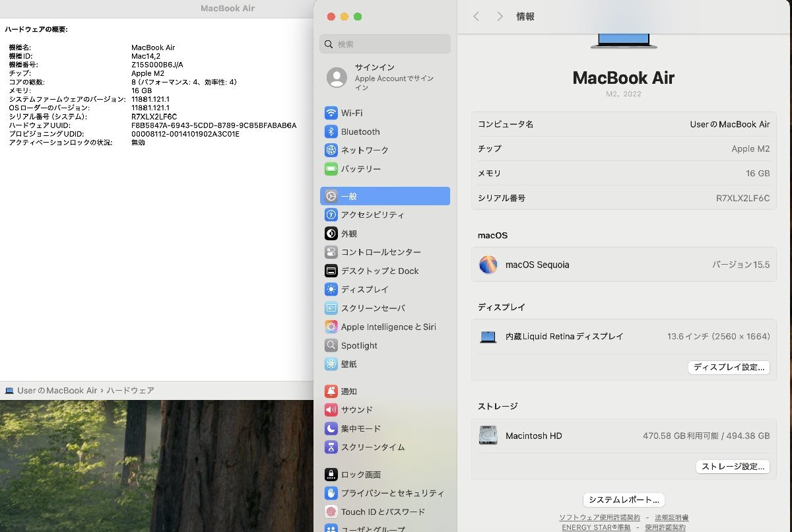Open the ENERGY STAR®準拠 link
The image size is (792, 532).
click(x=596, y=527)
